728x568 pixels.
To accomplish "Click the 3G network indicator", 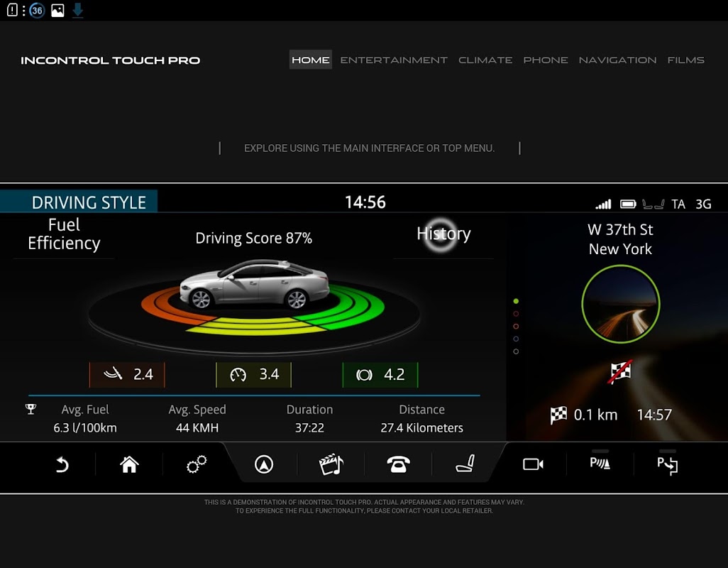I will tap(703, 204).
